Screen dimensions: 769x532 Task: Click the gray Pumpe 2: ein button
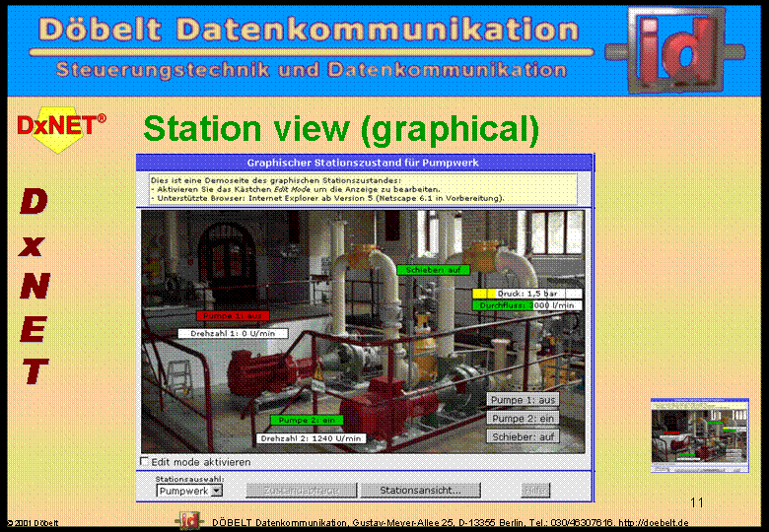click(523, 419)
